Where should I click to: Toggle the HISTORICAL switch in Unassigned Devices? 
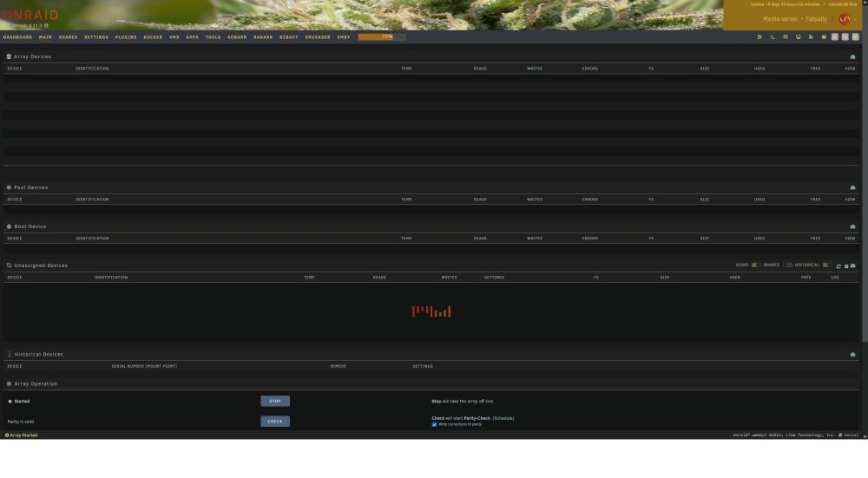pos(827,265)
